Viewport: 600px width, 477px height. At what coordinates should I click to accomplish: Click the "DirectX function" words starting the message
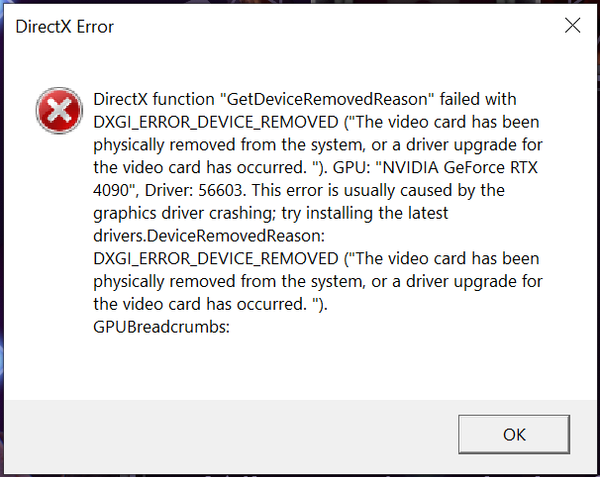(151, 100)
